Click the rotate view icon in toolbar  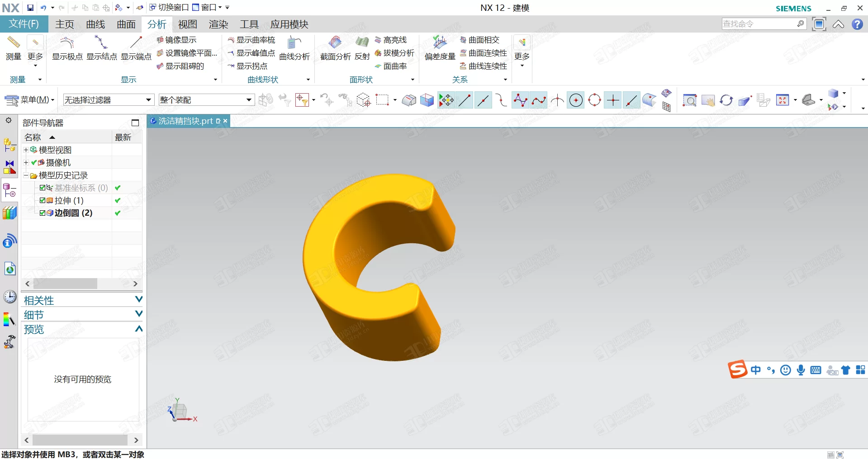coord(726,100)
